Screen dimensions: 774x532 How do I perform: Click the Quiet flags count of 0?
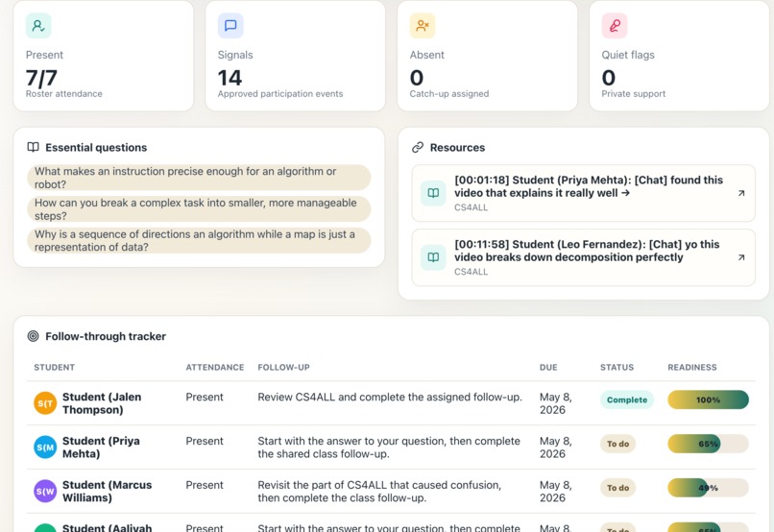click(x=609, y=78)
